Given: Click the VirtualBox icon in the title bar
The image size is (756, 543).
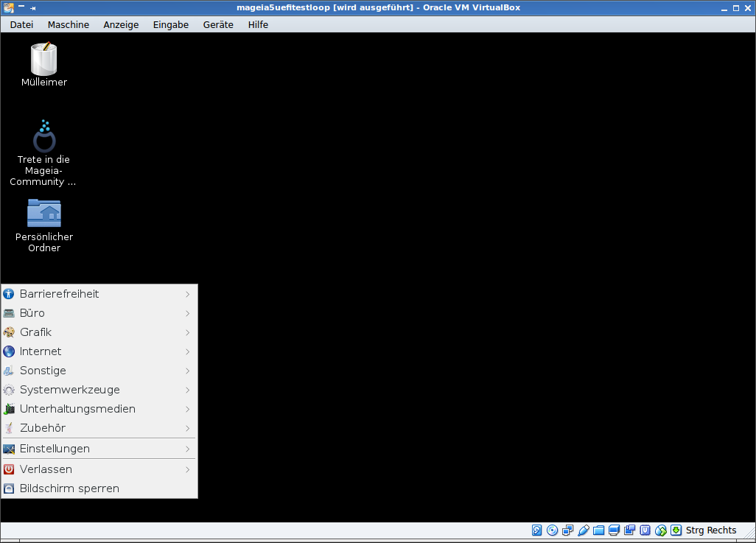Looking at the screenshot, I should (x=9, y=7).
